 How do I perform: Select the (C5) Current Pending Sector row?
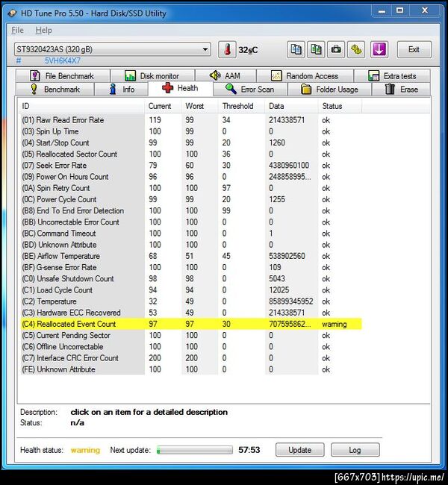click(191, 335)
